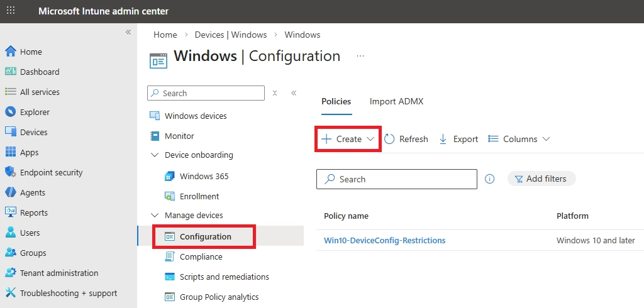Open the Users person icon
Screen dimensions: 644x308
[11, 233]
